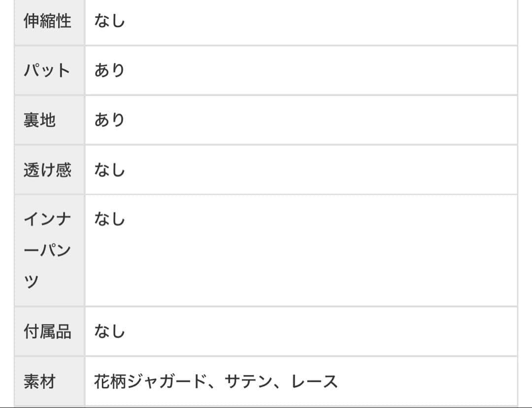
Task: Click the 伸縮性 row label
Action: pos(47,21)
